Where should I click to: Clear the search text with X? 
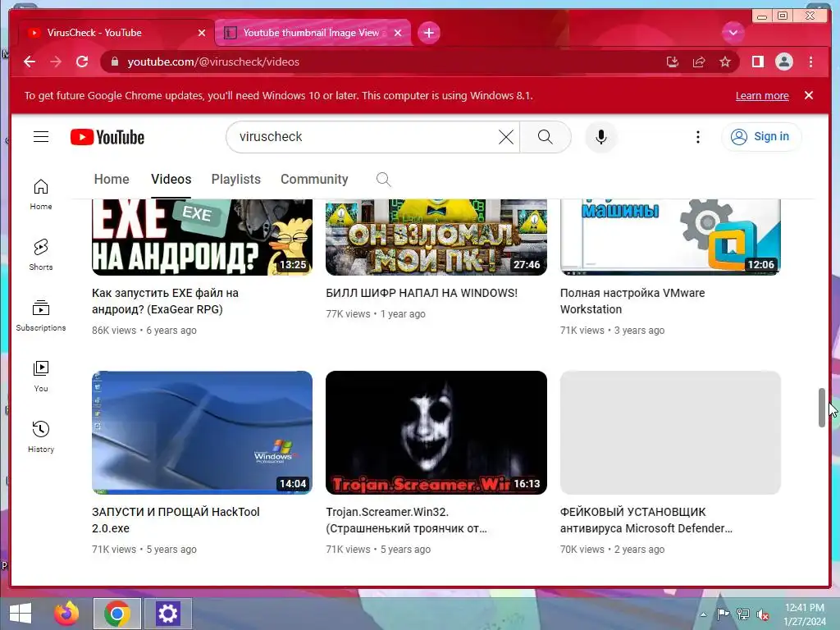point(505,137)
